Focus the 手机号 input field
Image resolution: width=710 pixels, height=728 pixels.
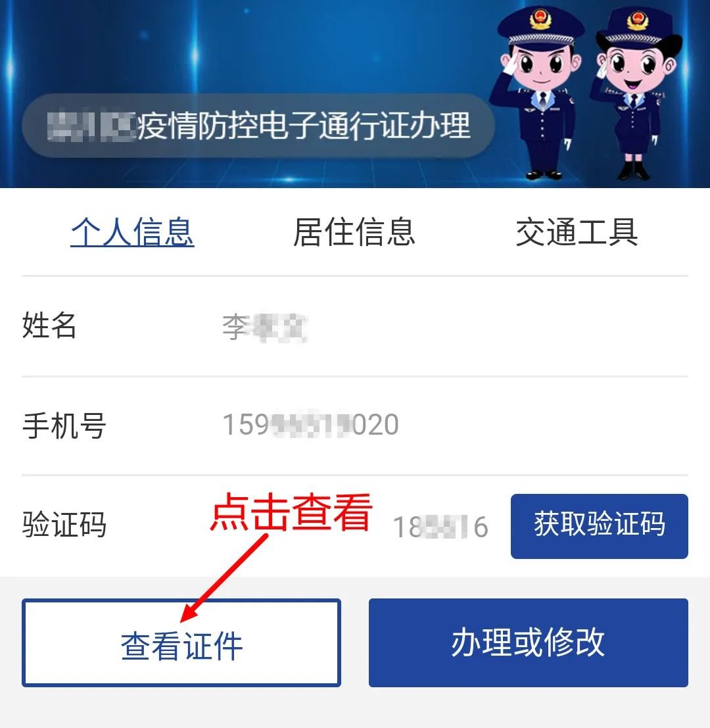point(455,425)
